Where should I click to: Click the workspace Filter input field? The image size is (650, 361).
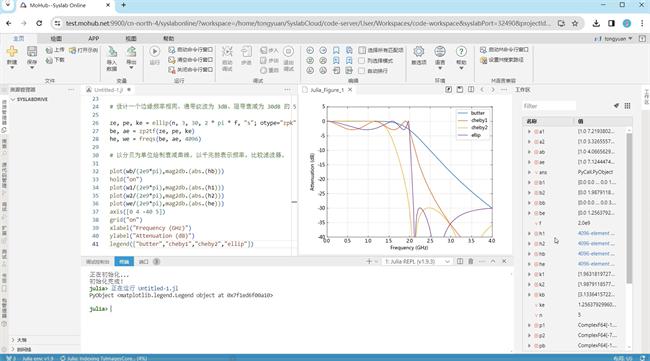coord(549,106)
